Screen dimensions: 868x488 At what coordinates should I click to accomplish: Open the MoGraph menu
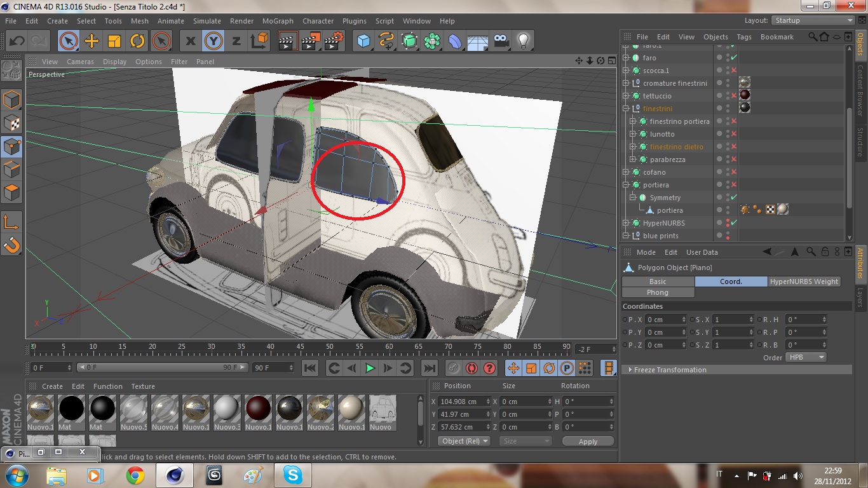click(278, 21)
